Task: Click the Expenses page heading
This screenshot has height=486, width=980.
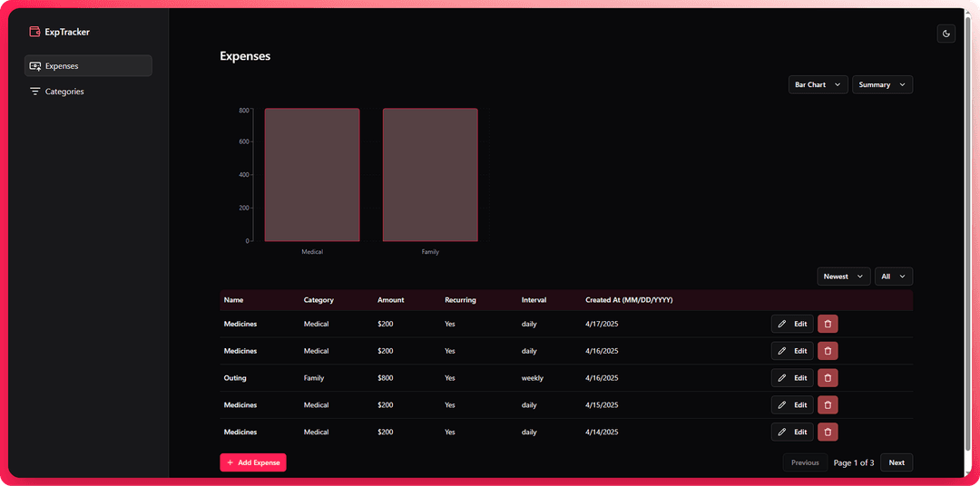Action: point(245,56)
